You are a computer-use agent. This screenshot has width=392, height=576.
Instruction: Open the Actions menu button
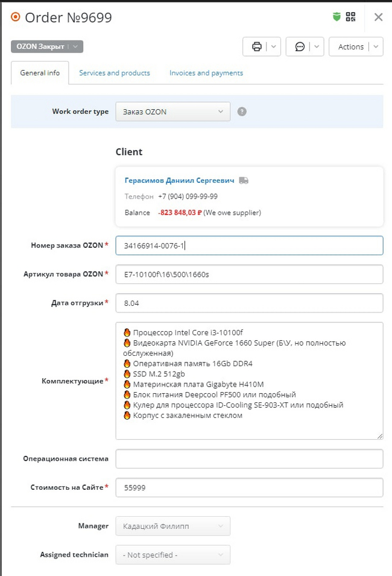[x=356, y=47]
